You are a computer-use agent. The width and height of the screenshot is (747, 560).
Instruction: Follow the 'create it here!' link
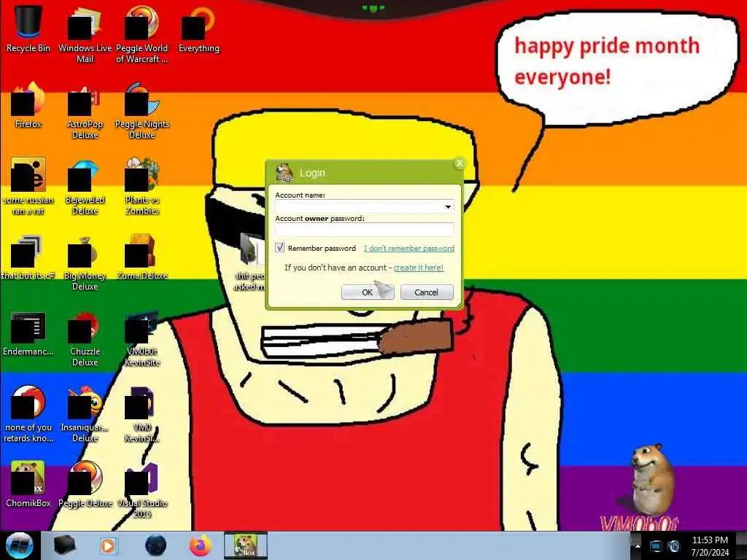pyautogui.click(x=418, y=268)
